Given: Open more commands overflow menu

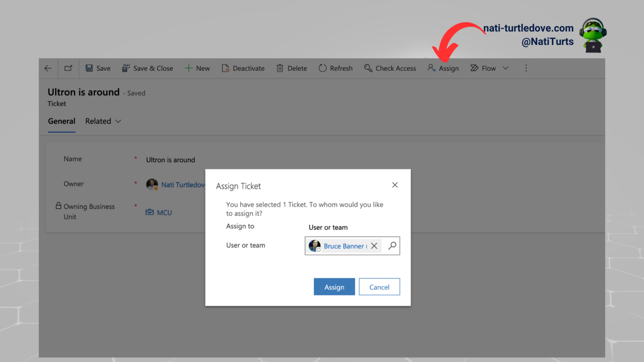Looking at the screenshot, I should 526,68.
